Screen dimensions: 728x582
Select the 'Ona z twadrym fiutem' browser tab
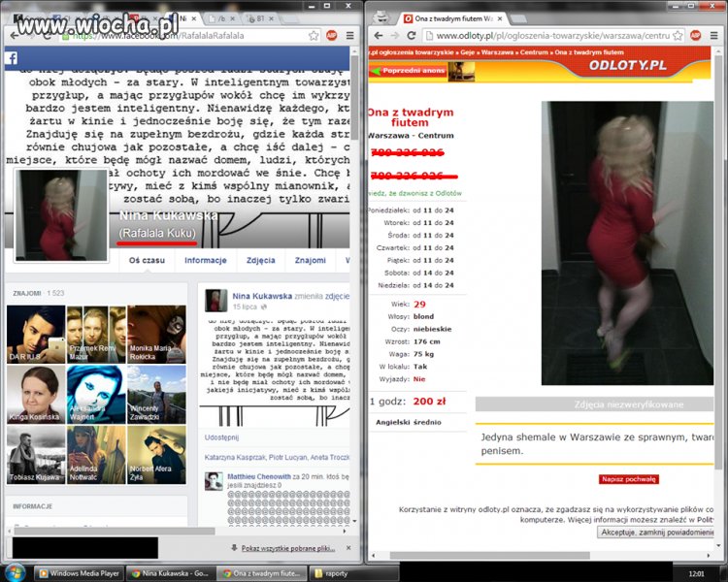[452, 18]
